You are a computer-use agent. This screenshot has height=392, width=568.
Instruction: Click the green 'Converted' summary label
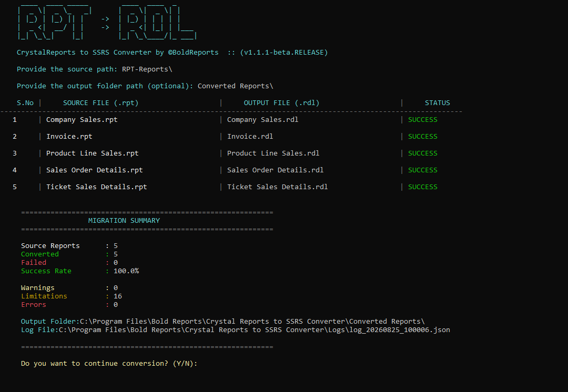coord(40,254)
